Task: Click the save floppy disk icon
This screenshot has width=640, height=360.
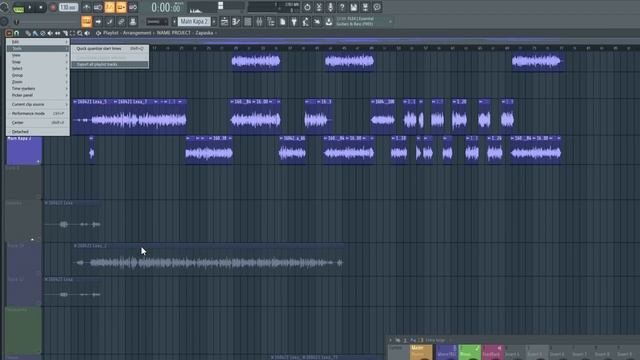Action: (x=353, y=7)
